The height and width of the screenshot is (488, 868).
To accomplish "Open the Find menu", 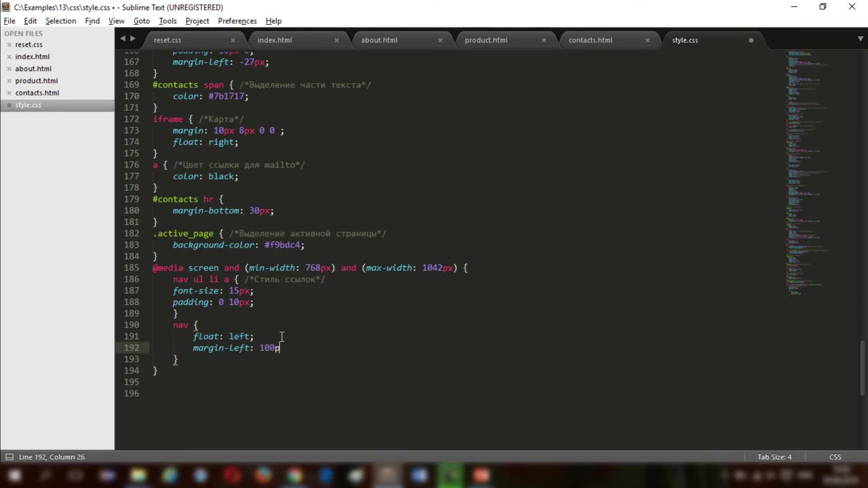I will [92, 21].
